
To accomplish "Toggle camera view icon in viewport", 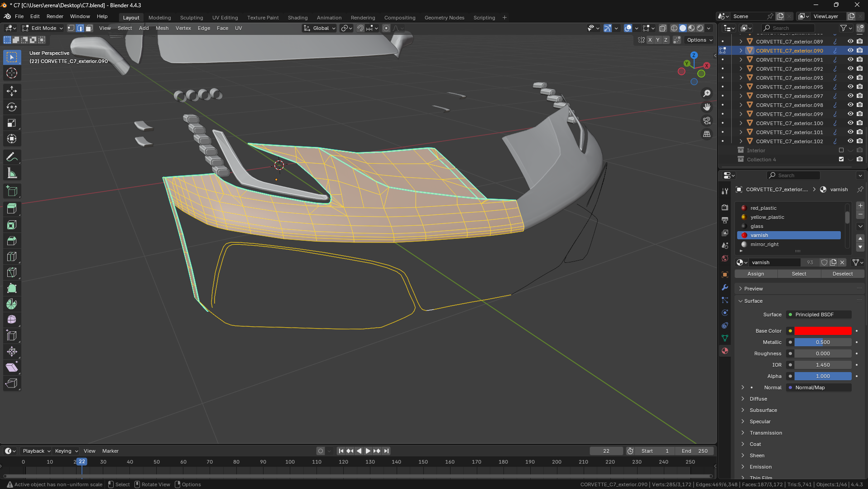I will (706, 121).
